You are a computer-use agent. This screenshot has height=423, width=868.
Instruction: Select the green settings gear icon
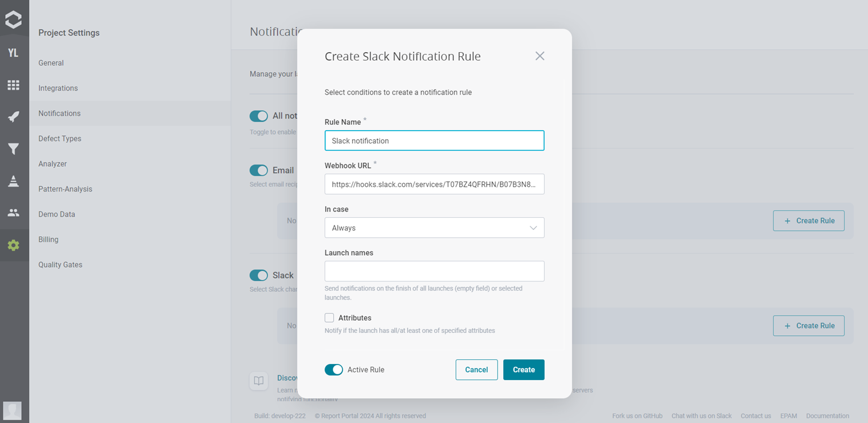pos(13,245)
